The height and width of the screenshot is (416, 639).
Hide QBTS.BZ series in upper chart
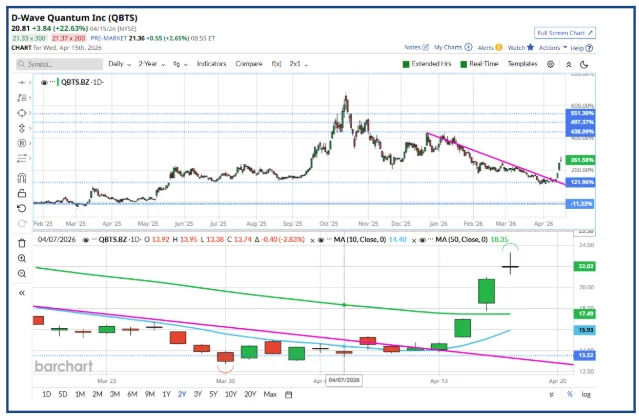point(44,82)
